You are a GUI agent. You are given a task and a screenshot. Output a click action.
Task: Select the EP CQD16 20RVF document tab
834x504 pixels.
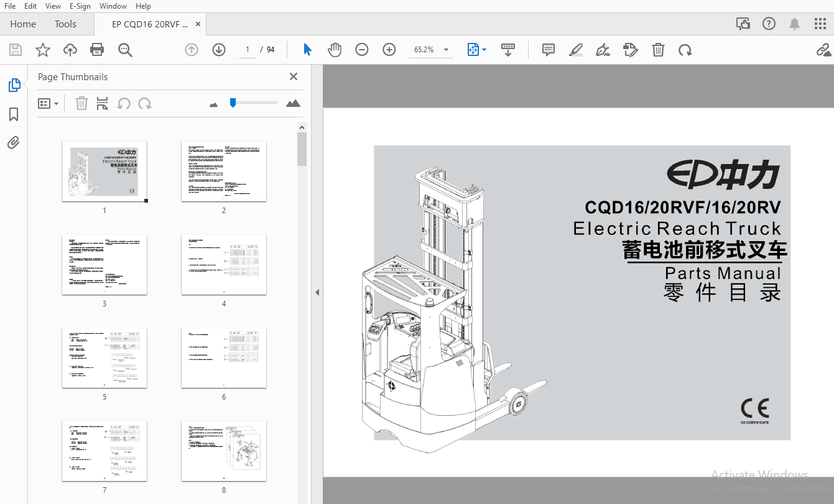pyautogui.click(x=149, y=24)
